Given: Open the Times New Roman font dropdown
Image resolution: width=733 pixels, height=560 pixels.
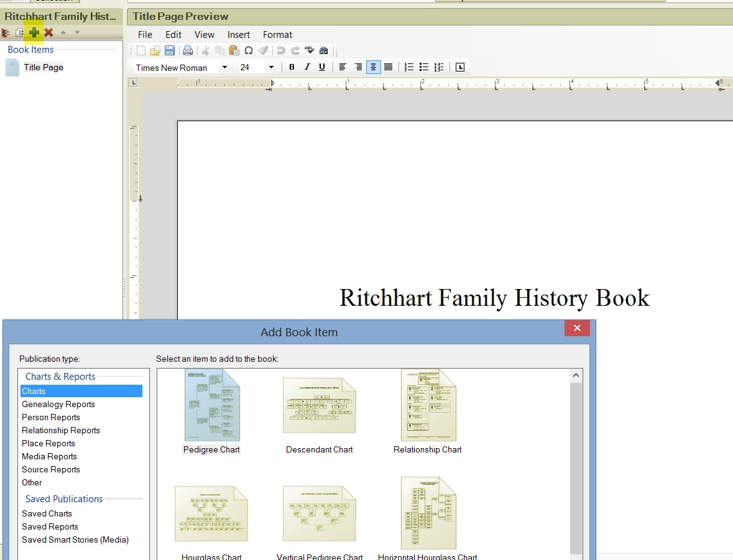Looking at the screenshot, I should click(x=224, y=67).
